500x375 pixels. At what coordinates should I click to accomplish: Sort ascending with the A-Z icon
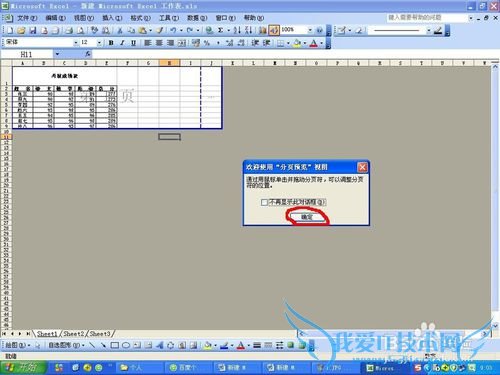(x=237, y=31)
